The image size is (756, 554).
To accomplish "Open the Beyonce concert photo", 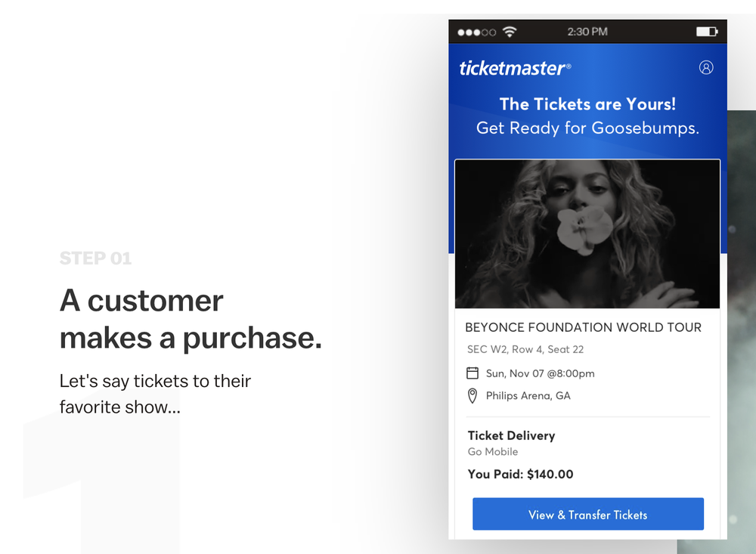I will tap(587, 234).
